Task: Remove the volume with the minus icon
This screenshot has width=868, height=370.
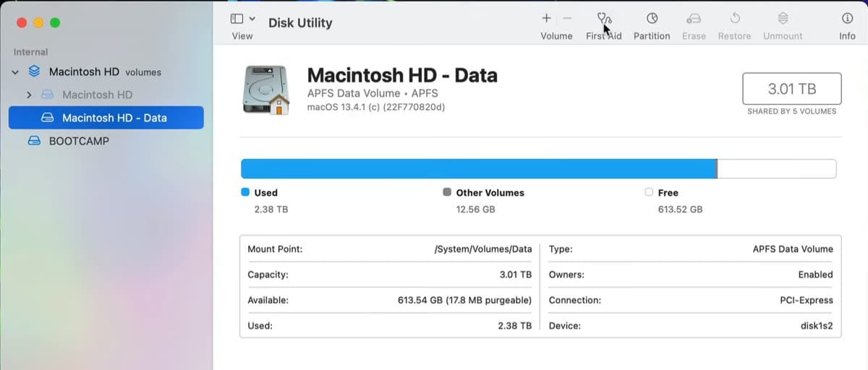Action: [x=567, y=18]
